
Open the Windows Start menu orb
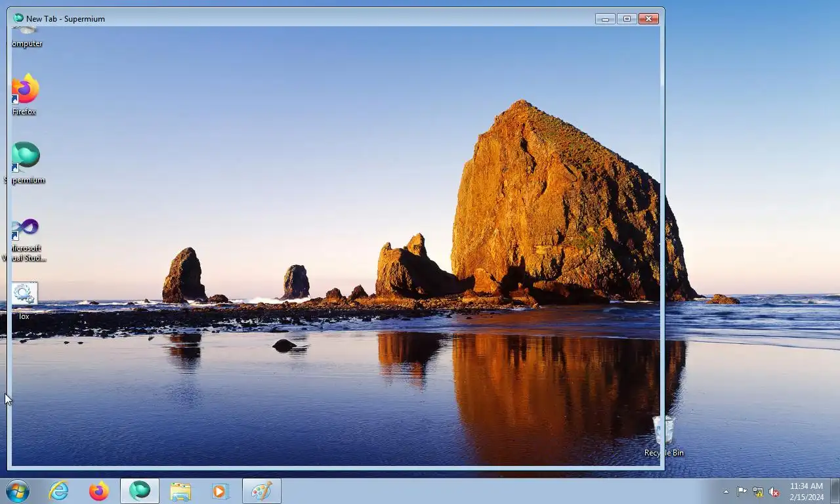(18, 491)
